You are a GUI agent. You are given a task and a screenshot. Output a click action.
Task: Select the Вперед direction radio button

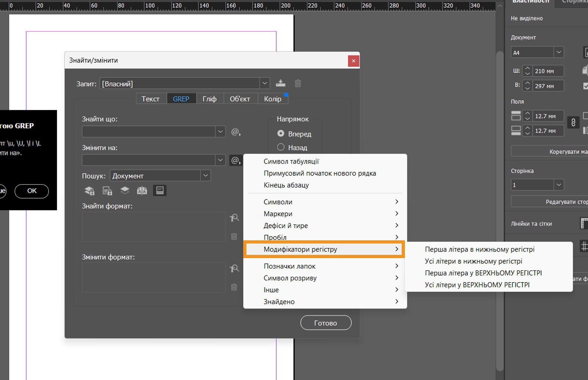281,134
